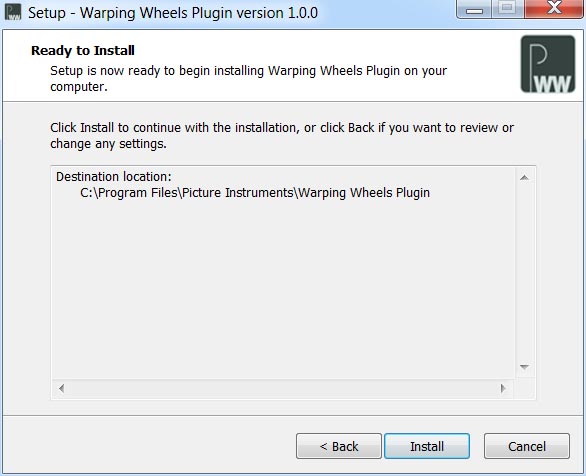Cancel the Warping Wheels Plugin setup
The height and width of the screenshot is (476, 586).
(527, 446)
